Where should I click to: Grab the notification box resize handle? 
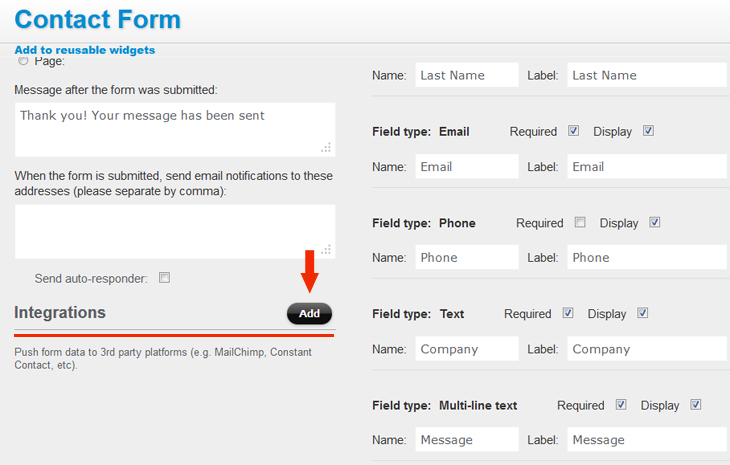click(327, 250)
